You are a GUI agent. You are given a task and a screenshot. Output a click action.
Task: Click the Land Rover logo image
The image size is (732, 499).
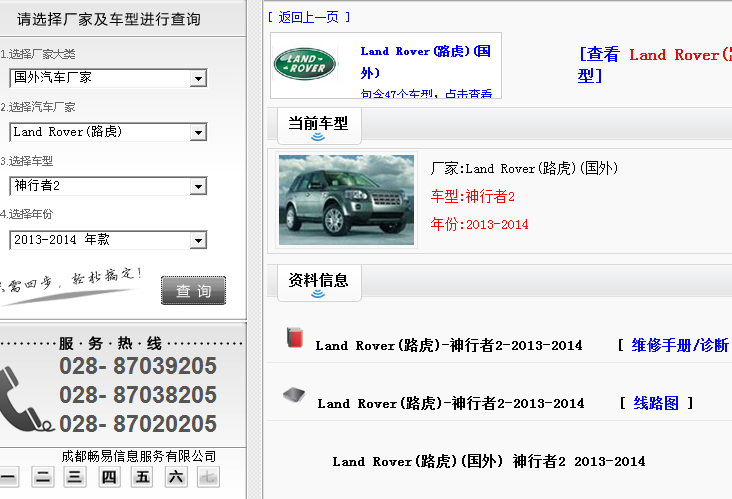[x=305, y=64]
